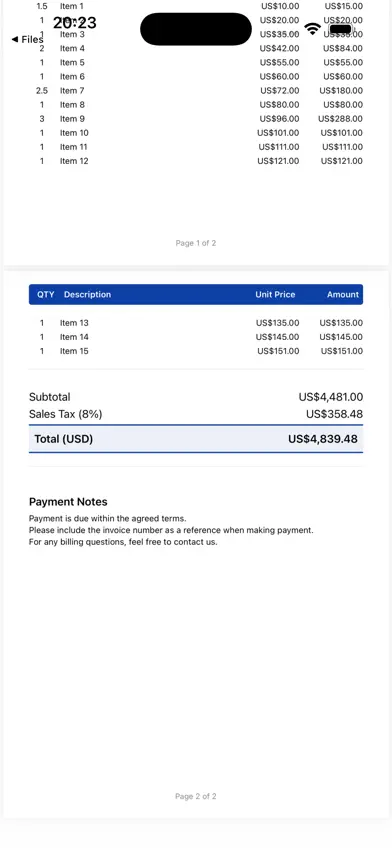Select the 1.5 quantity for Item 1

click(42, 6)
